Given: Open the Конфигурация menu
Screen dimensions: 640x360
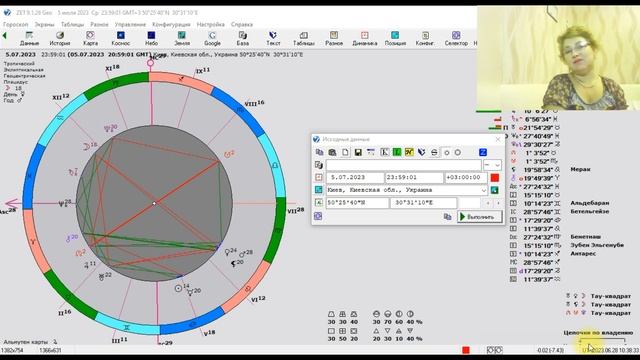Looking at the screenshot, I should (x=171, y=24).
